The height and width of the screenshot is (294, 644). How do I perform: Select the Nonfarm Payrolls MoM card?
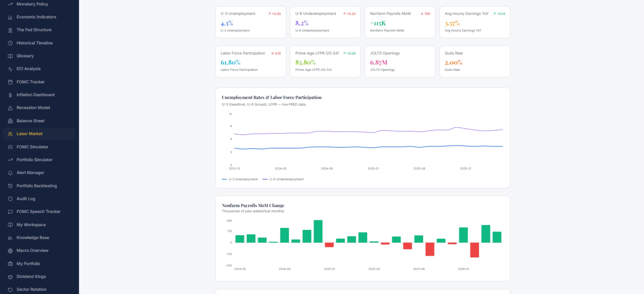coord(400,22)
